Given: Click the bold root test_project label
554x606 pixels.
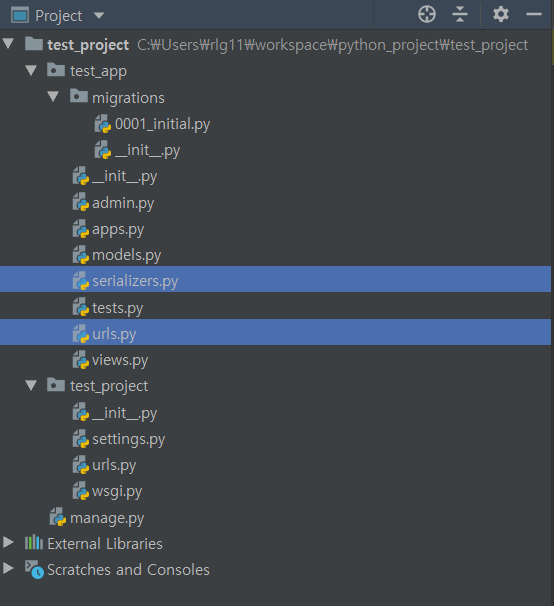Looking at the screenshot, I should (88, 45).
